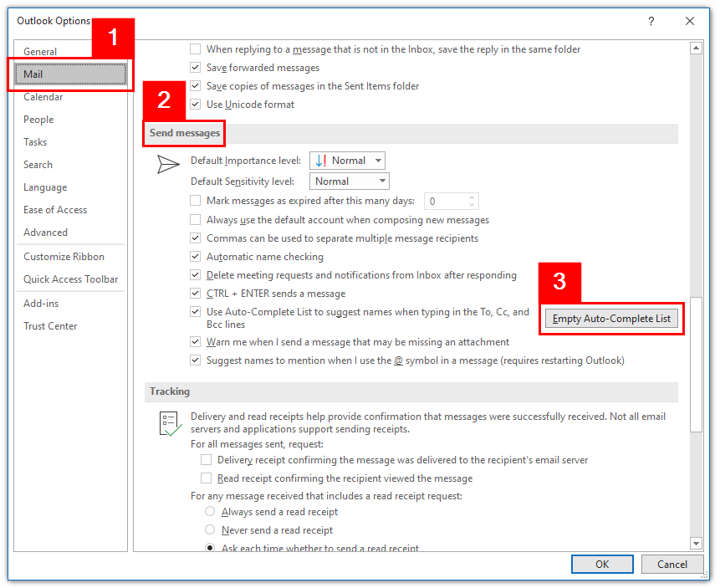Confirm settings with OK
The height and width of the screenshot is (588, 720).
601,564
